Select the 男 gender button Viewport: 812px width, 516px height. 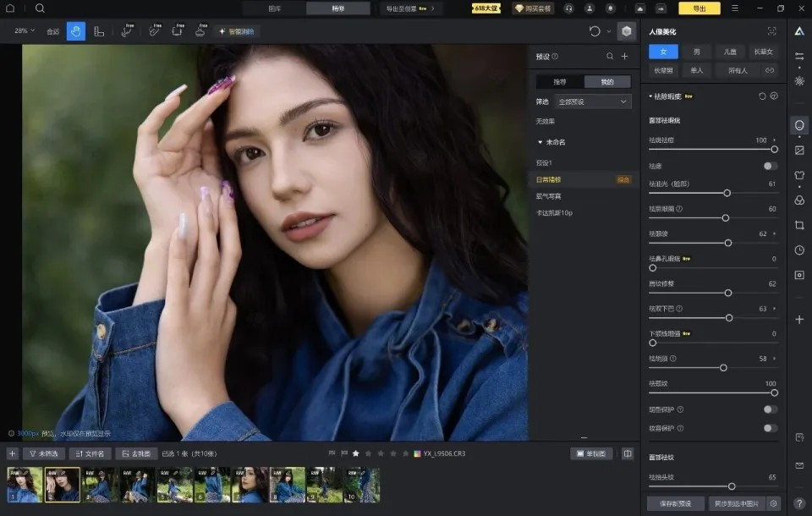696,52
